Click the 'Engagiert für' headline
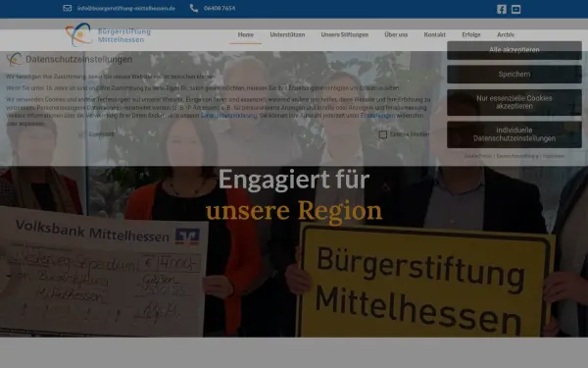The width and height of the screenshot is (588, 368). click(294, 180)
